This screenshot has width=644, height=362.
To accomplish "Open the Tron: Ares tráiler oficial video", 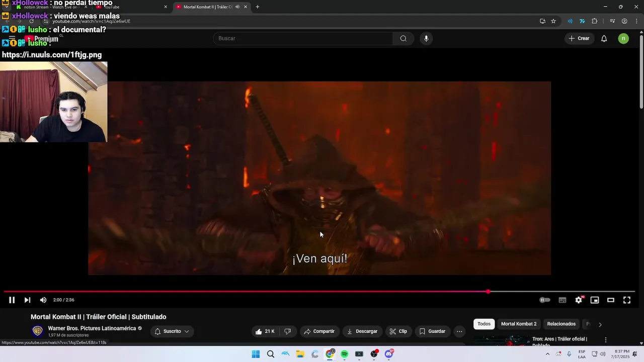I will tap(559, 341).
